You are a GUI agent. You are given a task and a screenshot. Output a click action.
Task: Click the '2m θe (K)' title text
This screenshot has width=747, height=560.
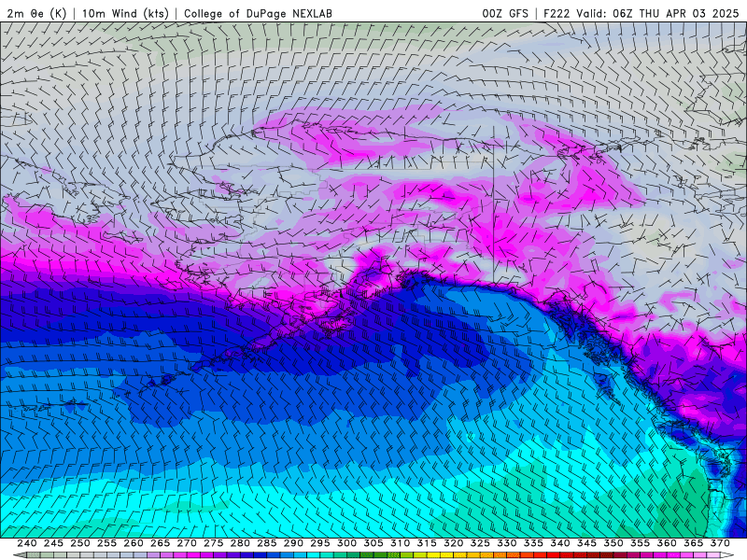pyautogui.click(x=36, y=13)
